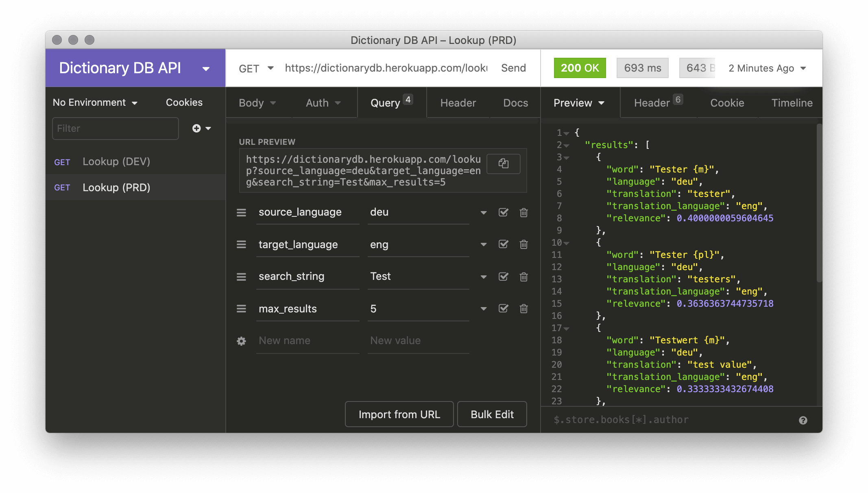Click the URL preview text

[363, 171]
